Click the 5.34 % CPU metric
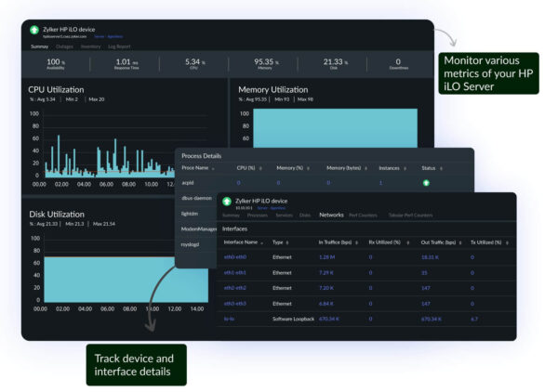The height and width of the screenshot is (392, 558). point(194,63)
